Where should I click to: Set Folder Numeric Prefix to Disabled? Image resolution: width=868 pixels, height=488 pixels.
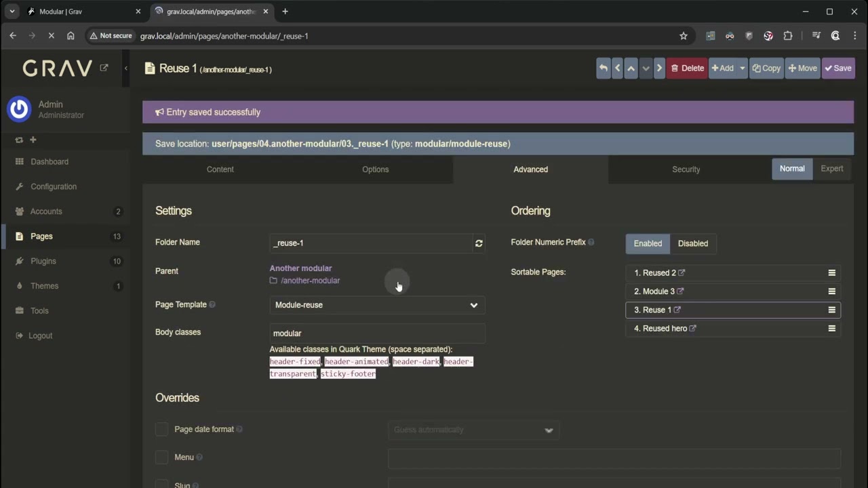click(x=693, y=243)
